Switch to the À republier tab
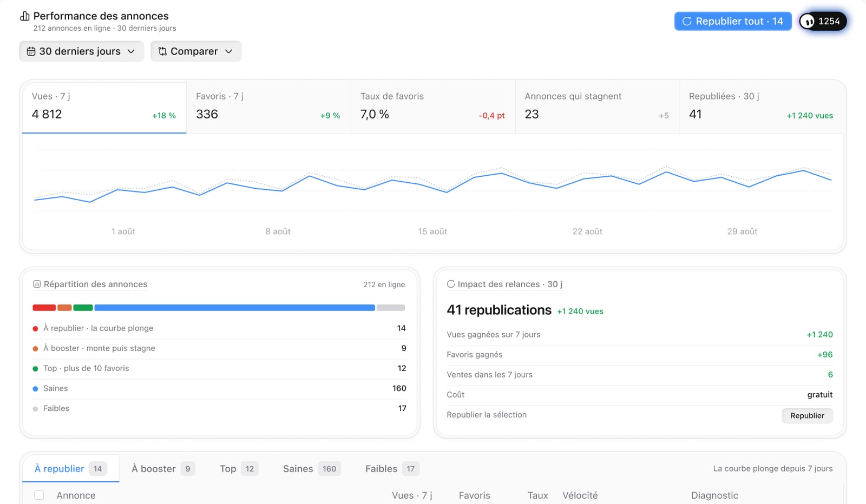 [x=70, y=468]
